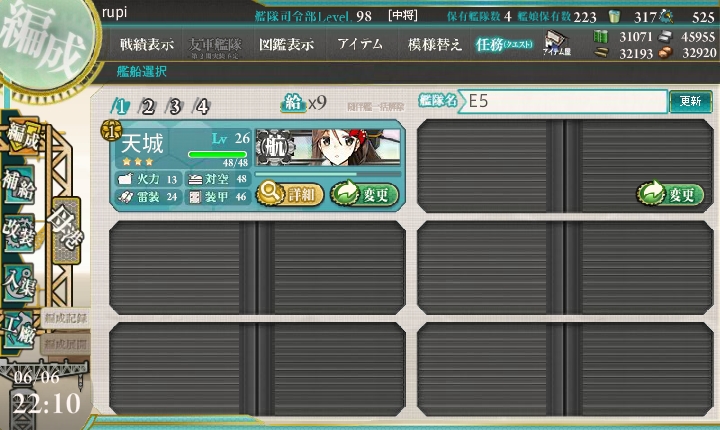Open the 編成 organize sidebar icon
This screenshot has height=430, width=720.
pos(22,137)
